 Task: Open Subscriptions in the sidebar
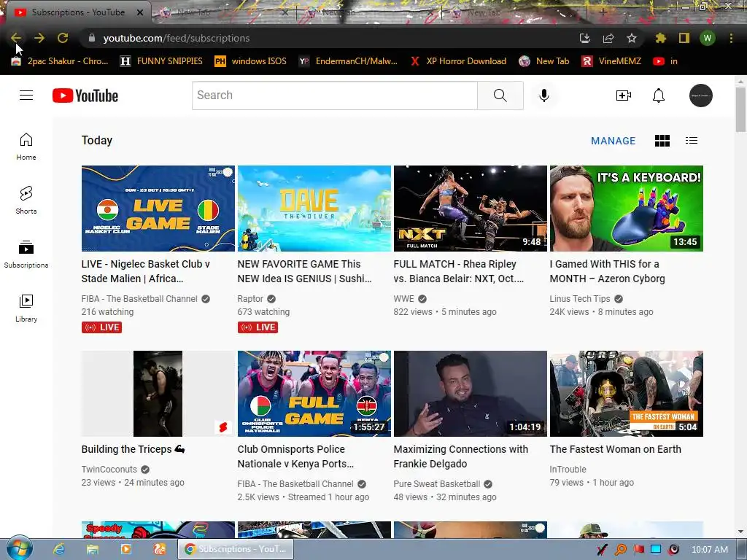26,254
